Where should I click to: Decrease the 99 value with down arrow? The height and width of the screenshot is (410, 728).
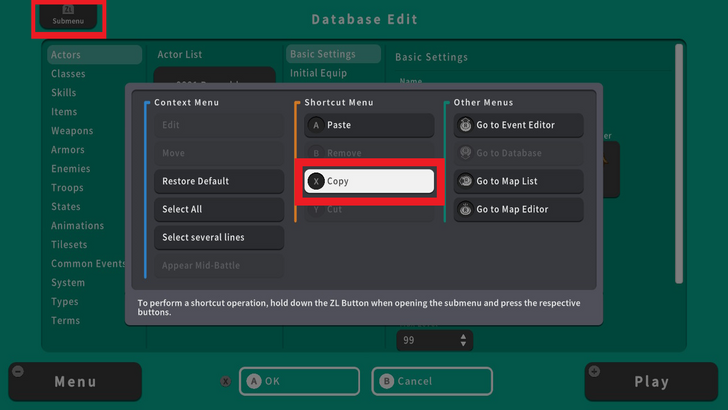coord(463,344)
